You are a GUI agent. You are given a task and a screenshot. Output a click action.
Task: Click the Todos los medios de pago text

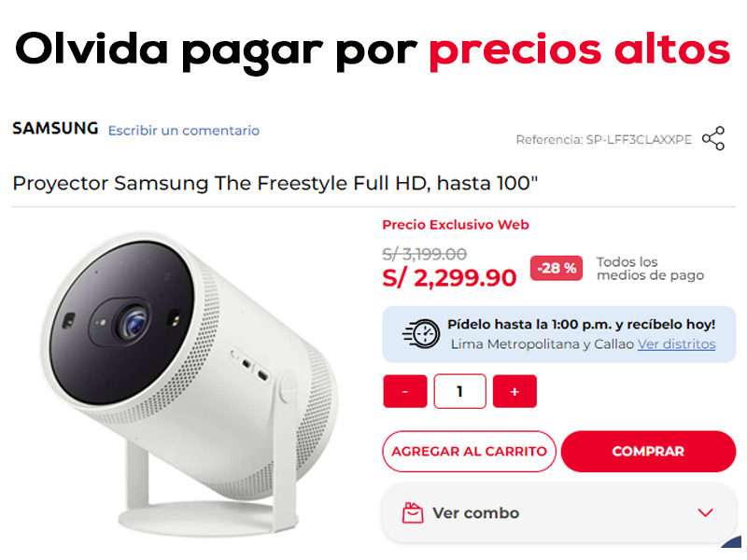point(650,269)
